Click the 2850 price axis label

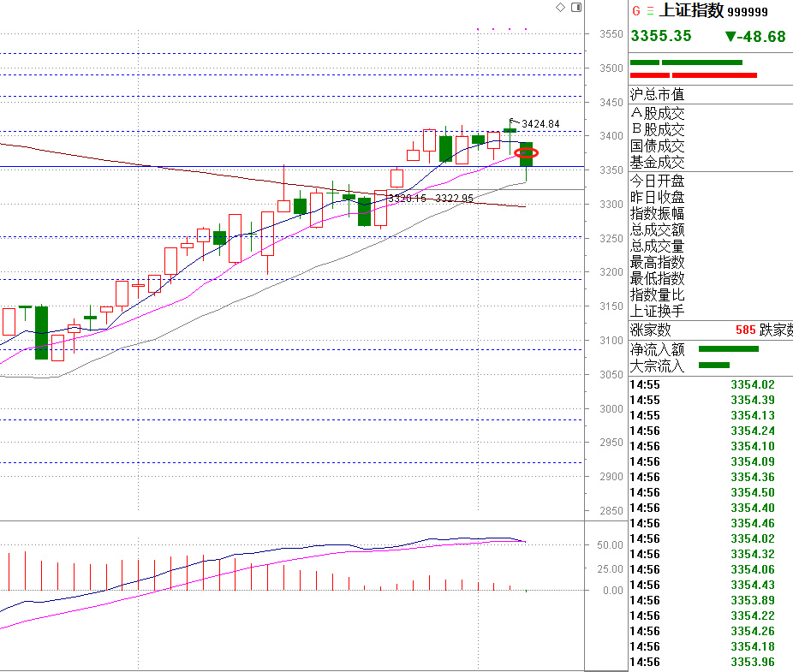[611, 511]
